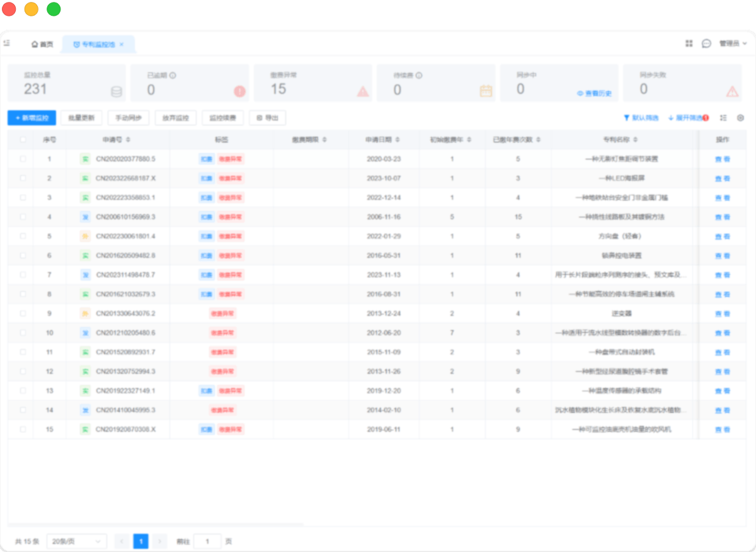Click the calendar icon on the 待续费 card
756x552 pixels.
pyautogui.click(x=484, y=91)
